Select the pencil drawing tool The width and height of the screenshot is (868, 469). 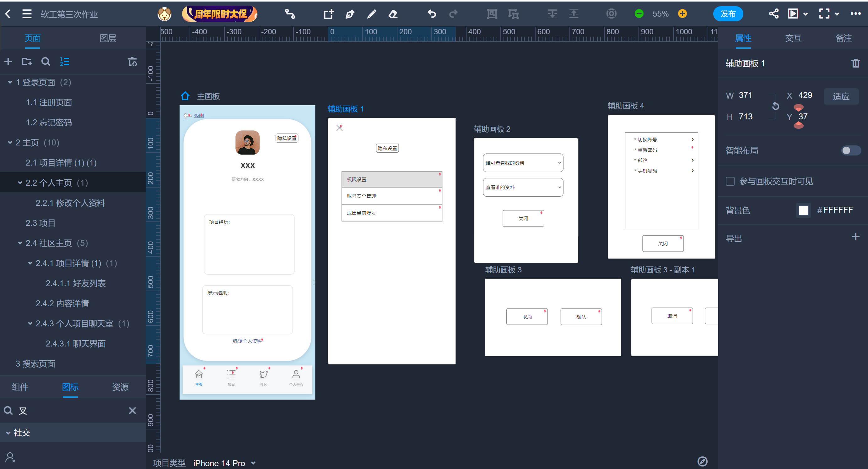click(x=371, y=14)
